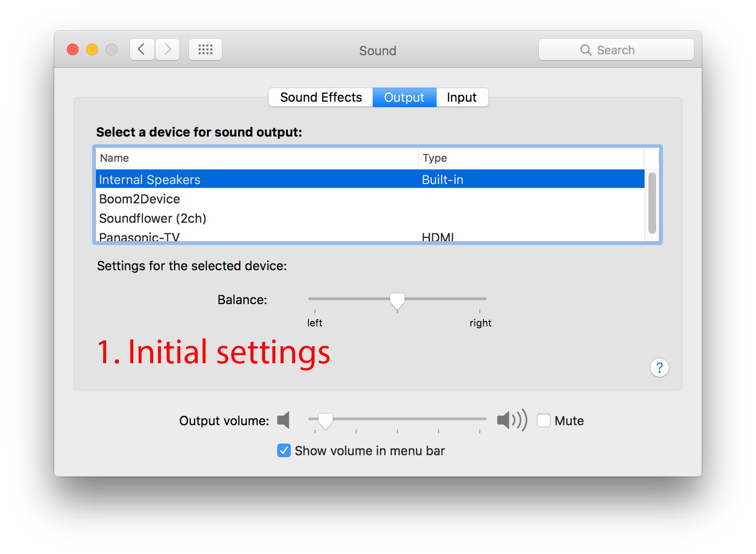Click the low volume speaker icon

click(x=283, y=420)
